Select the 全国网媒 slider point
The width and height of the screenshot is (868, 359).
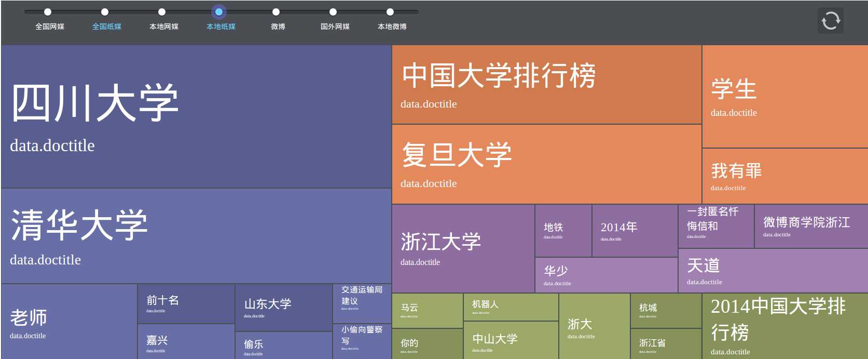[48, 12]
